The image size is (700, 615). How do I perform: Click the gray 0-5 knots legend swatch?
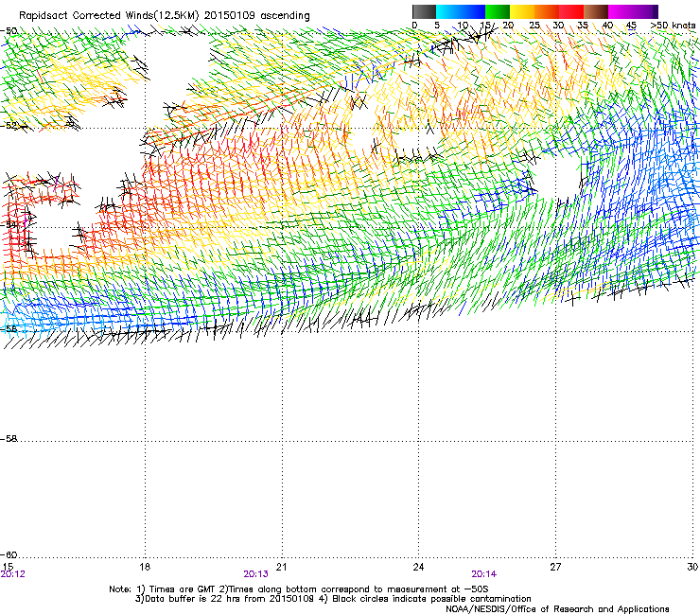point(424,11)
